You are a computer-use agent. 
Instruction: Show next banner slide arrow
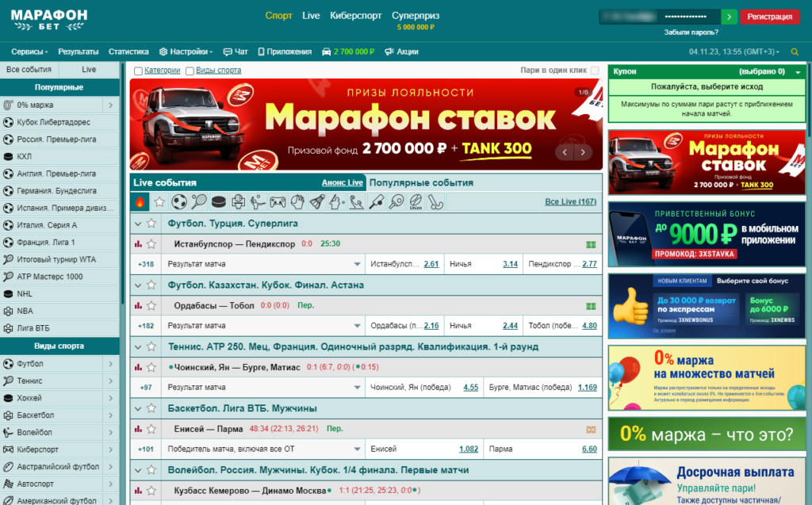pos(583,152)
